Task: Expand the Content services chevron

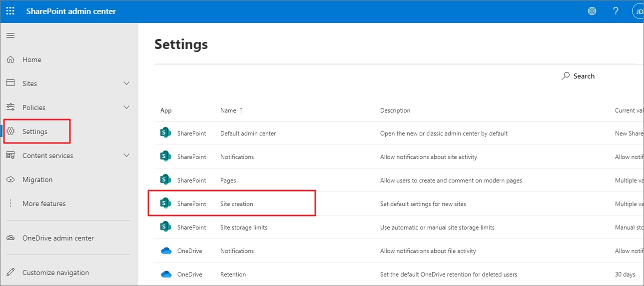Action: click(126, 155)
